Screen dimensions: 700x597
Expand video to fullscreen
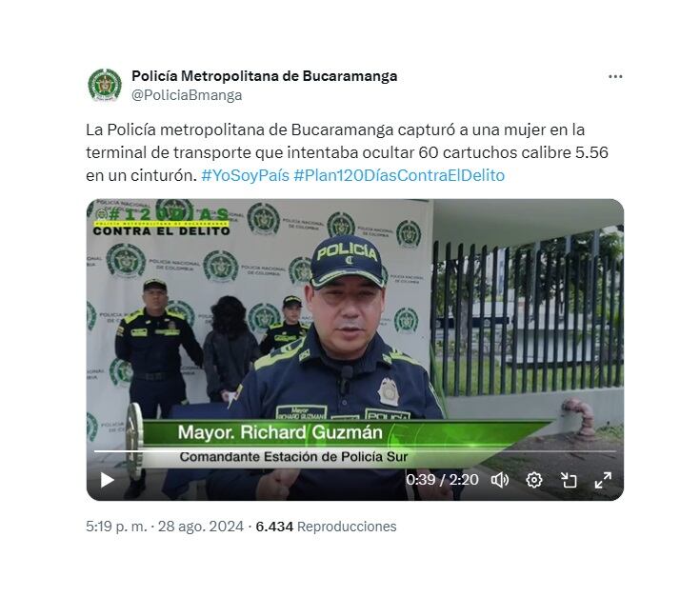[603, 480]
